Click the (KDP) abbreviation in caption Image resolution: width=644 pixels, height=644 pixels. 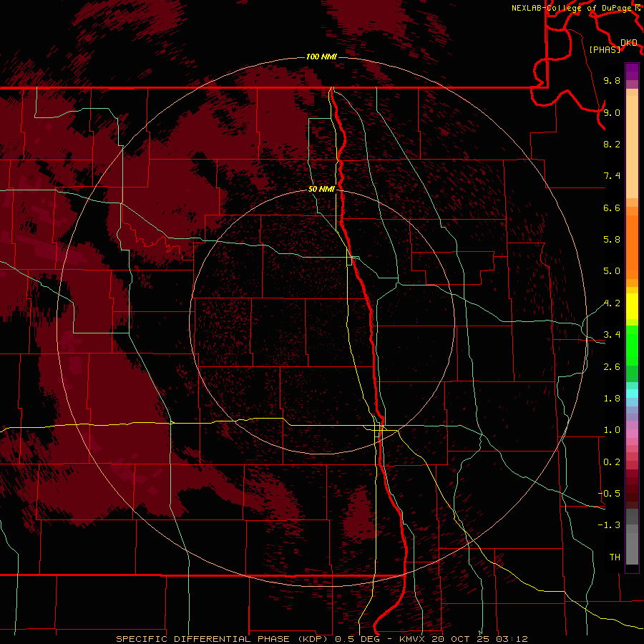(313, 639)
